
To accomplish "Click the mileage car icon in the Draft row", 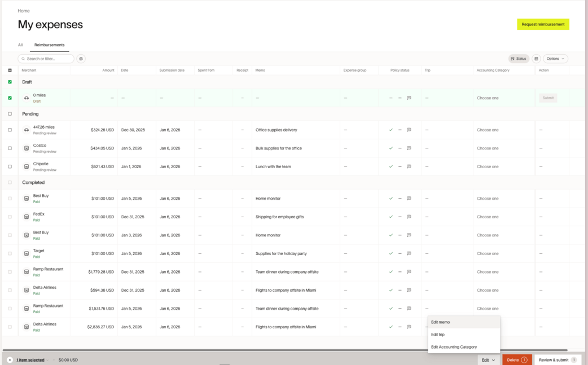I will pos(27,98).
